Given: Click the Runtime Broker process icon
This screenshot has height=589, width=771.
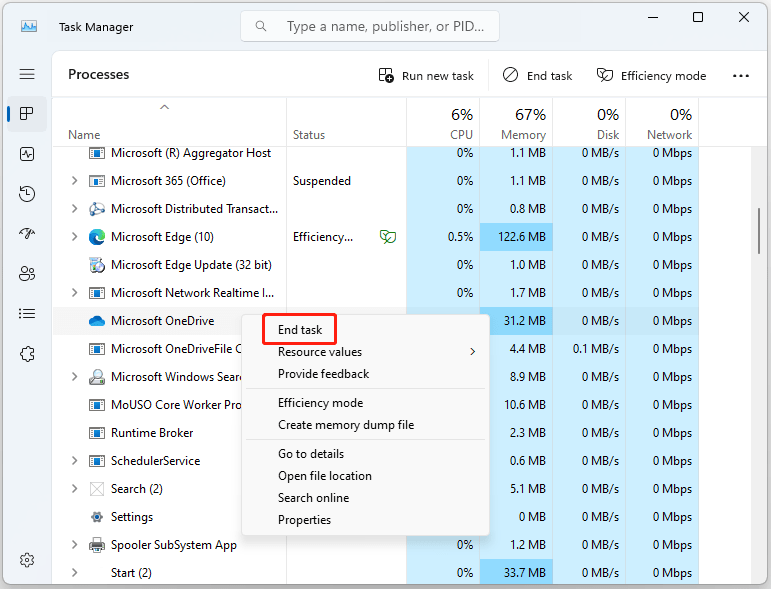Looking at the screenshot, I should coord(97,433).
